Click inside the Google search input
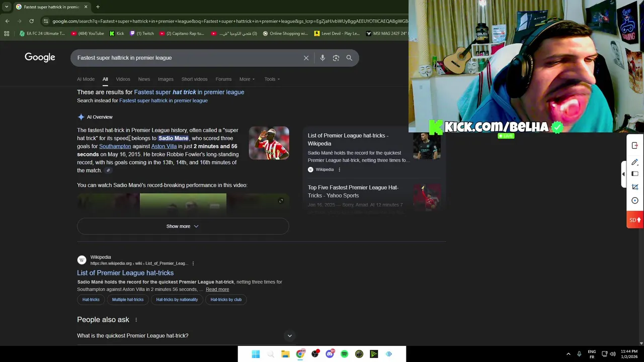Viewport: 644px width, 362px height. (x=186, y=58)
